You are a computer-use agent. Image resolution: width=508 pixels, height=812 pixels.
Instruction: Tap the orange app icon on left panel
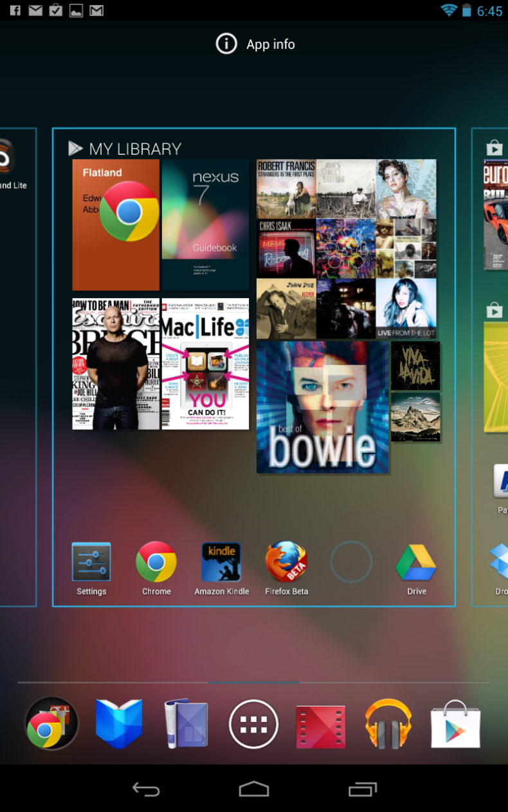pyautogui.click(x=6, y=156)
